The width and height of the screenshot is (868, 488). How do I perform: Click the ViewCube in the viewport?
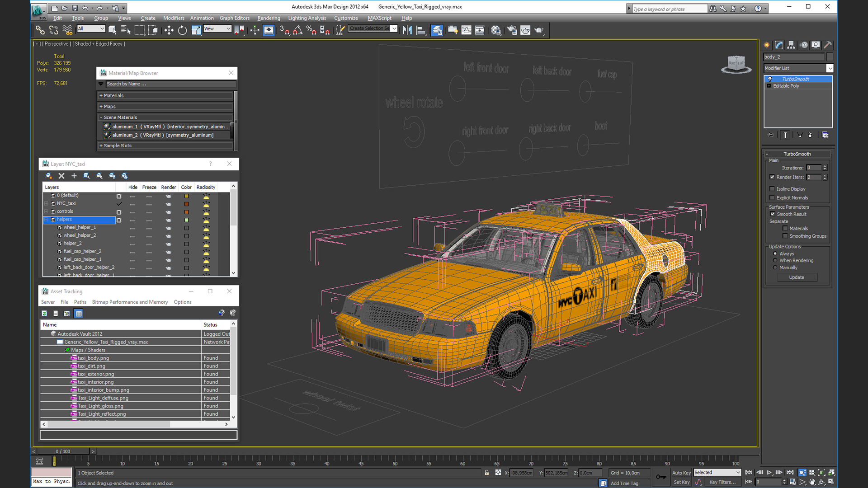click(736, 64)
